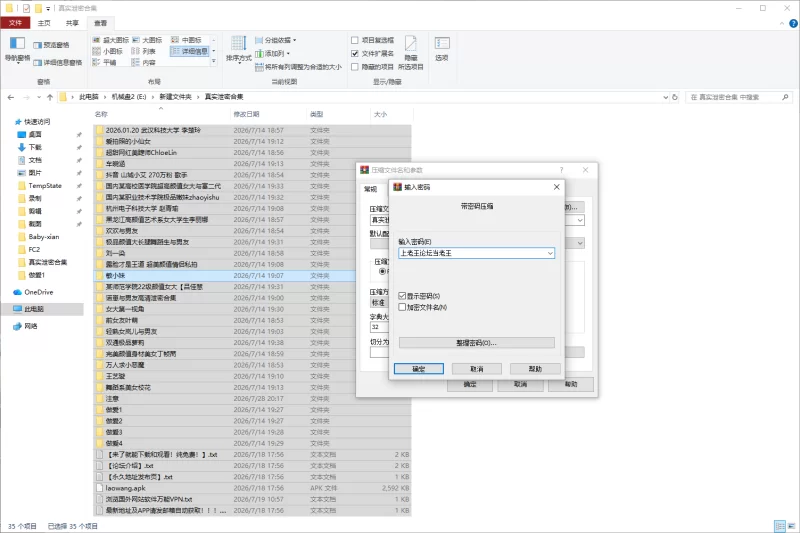The height and width of the screenshot is (533, 800).
Task: Switch layout to Extra large icons (超大图标)
Action: (x=111, y=40)
